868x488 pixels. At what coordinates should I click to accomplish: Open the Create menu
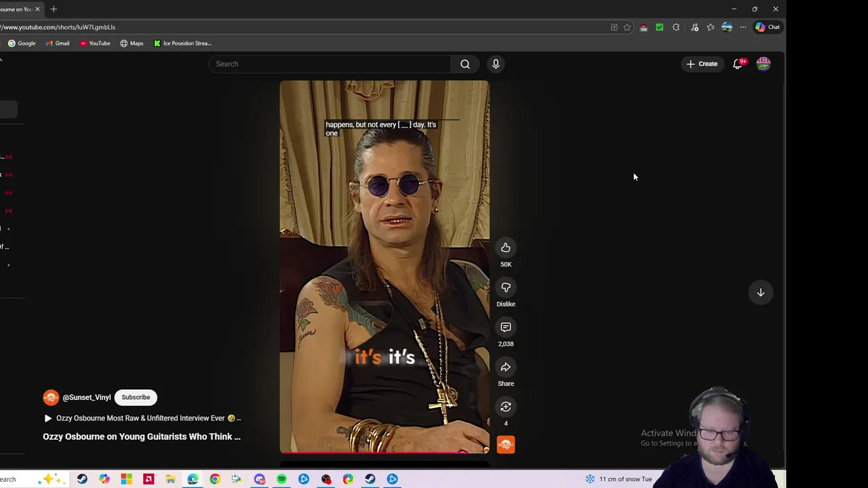pyautogui.click(x=702, y=64)
